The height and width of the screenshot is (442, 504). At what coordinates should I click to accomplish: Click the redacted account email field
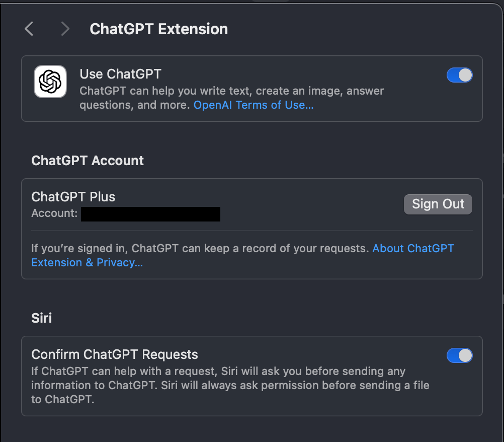pos(150,213)
